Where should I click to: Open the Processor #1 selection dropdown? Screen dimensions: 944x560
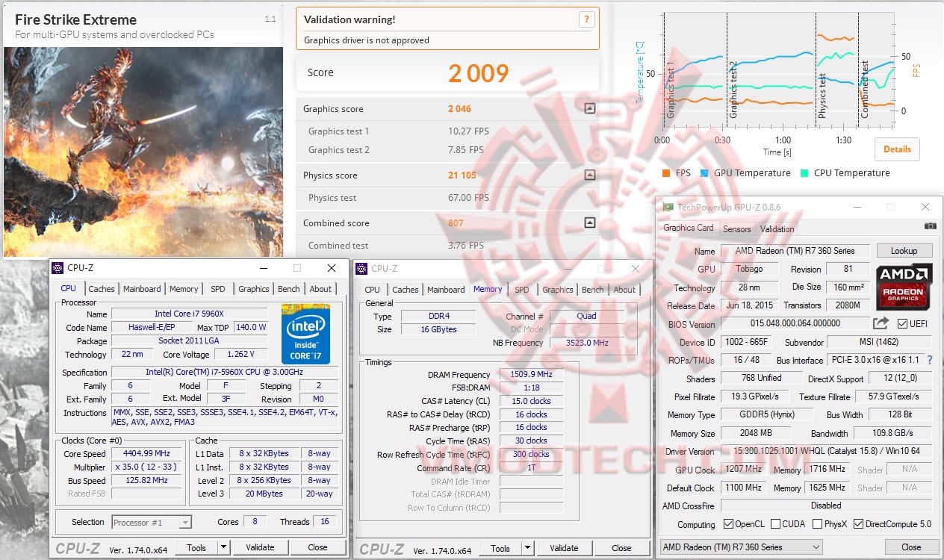(152, 522)
